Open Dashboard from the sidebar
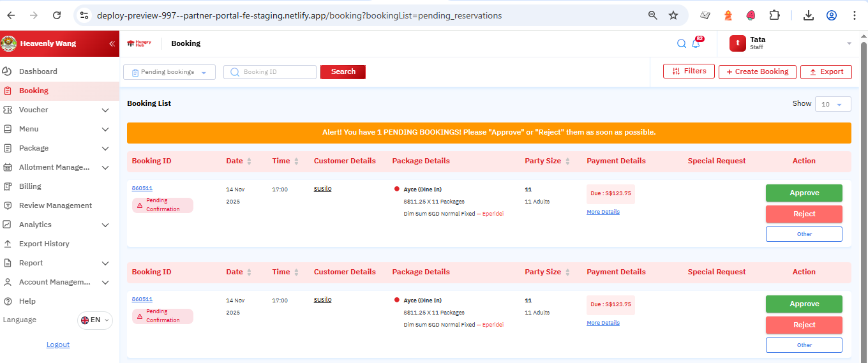This screenshot has width=868, height=363. 38,71
